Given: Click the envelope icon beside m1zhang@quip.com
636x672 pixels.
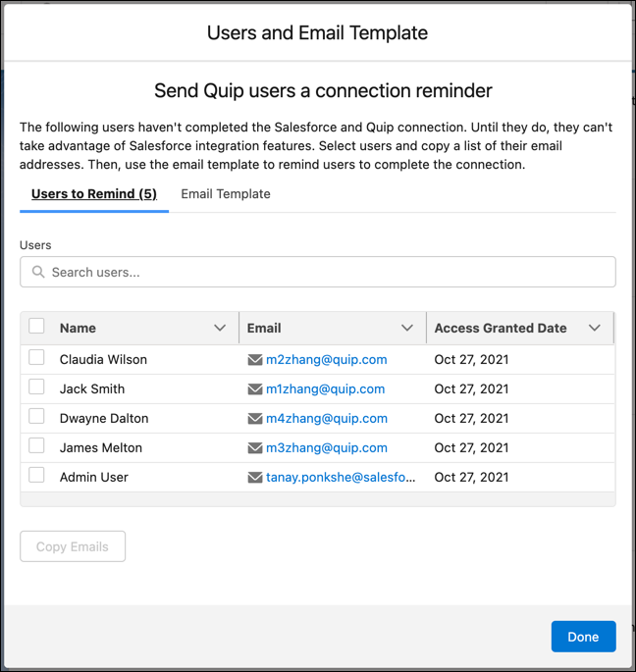Looking at the screenshot, I should (255, 389).
